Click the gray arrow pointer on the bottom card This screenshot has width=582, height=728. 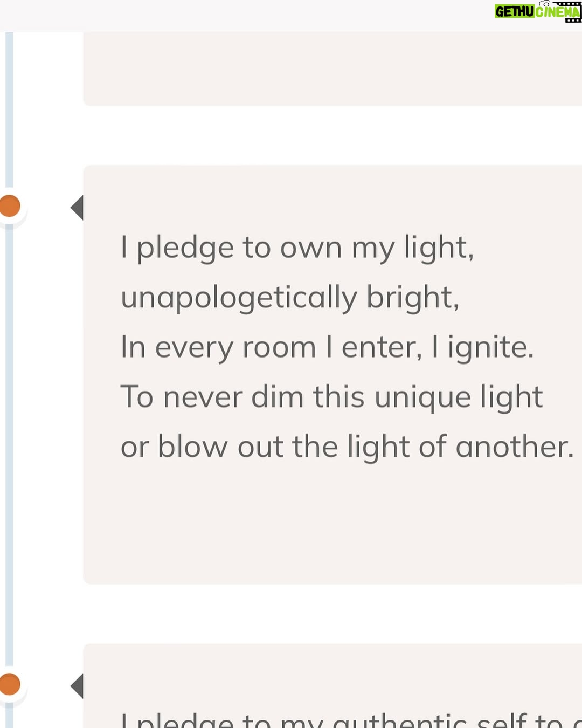[x=77, y=686]
